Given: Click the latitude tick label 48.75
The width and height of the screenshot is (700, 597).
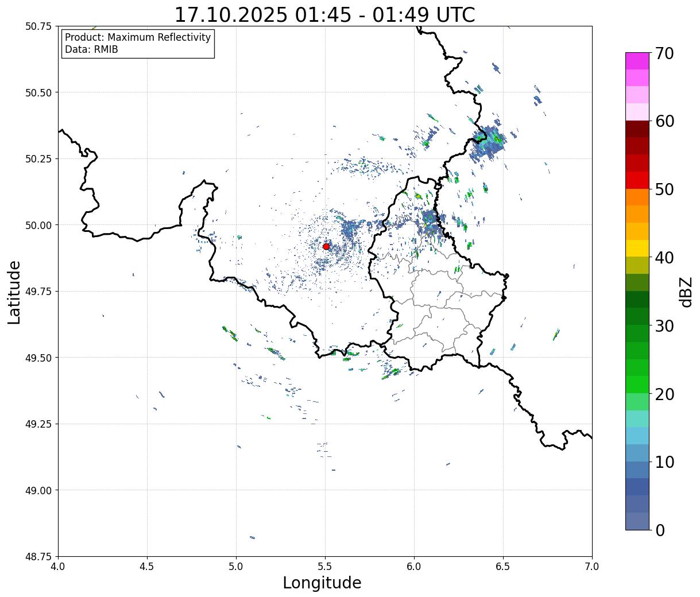Looking at the screenshot, I should [x=38, y=557].
